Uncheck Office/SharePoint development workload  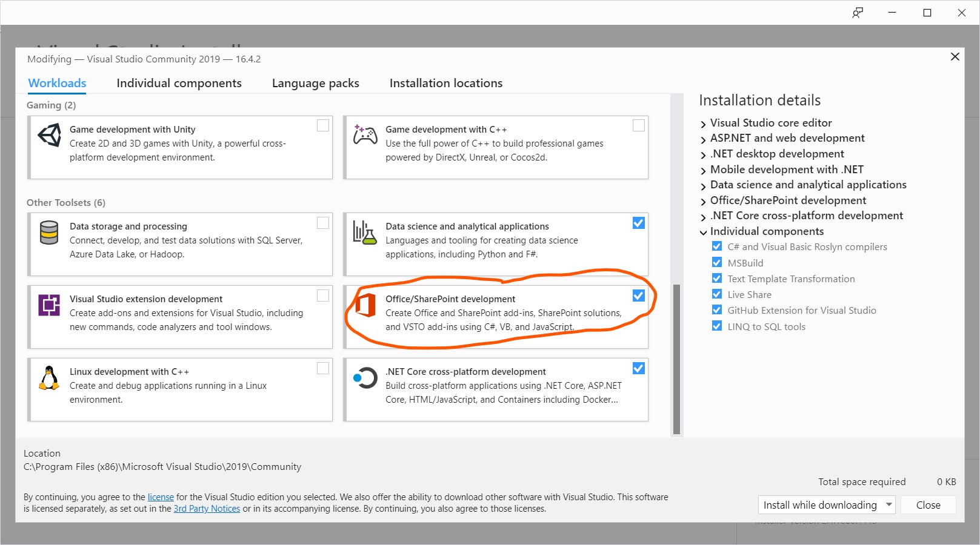click(639, 295)
